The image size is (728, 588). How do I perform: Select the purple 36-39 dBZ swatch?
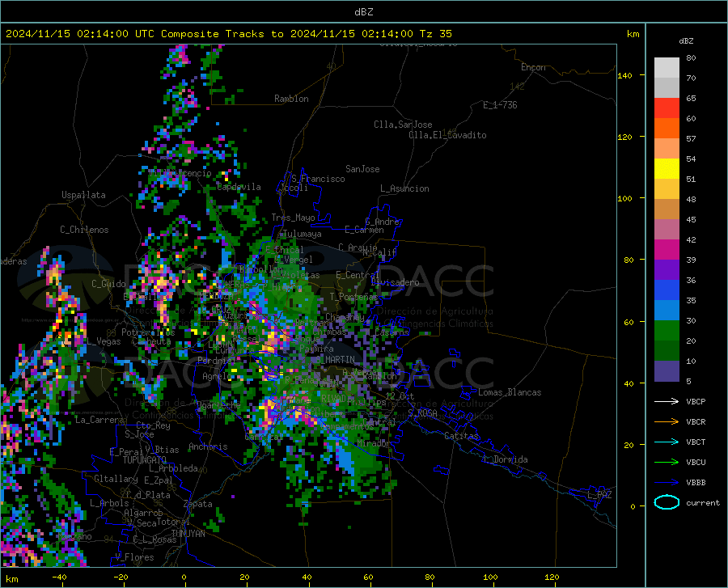click(667, 270)
